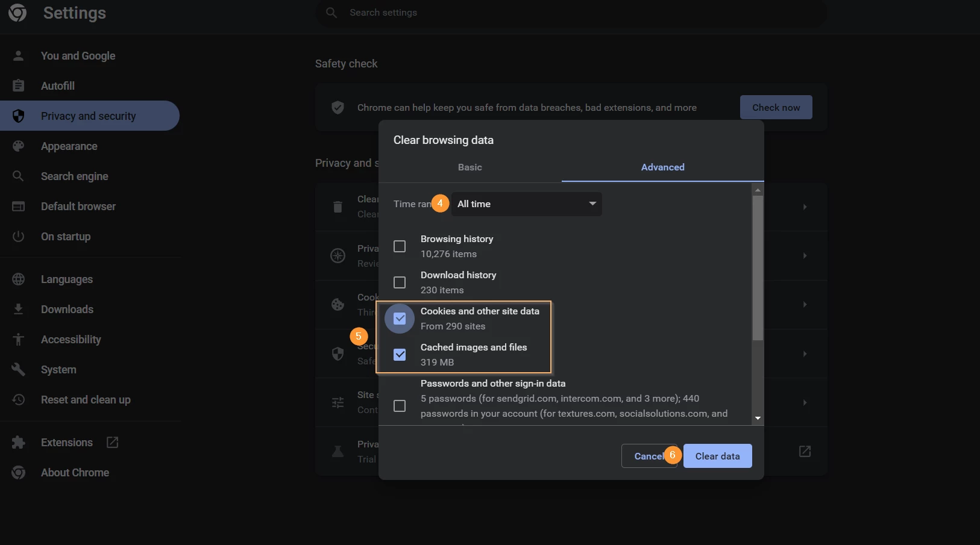Click the Appearance palette icon in sidebar
The image size is (980, 545).
(x=19, y=146)
